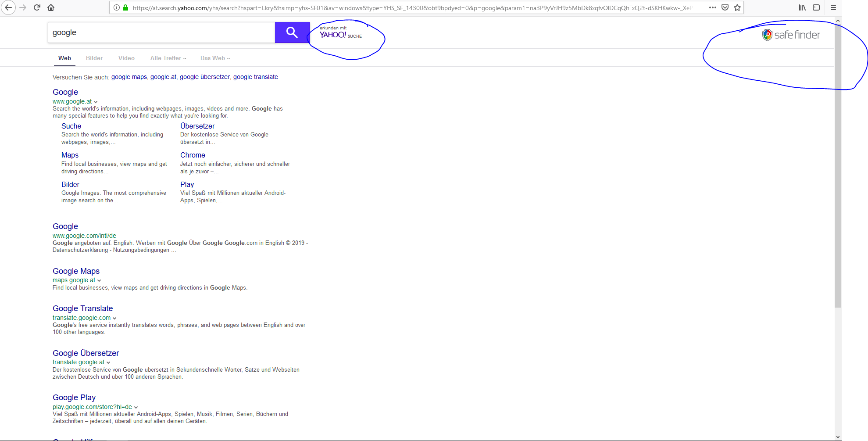Open the Play sublink

187,184
